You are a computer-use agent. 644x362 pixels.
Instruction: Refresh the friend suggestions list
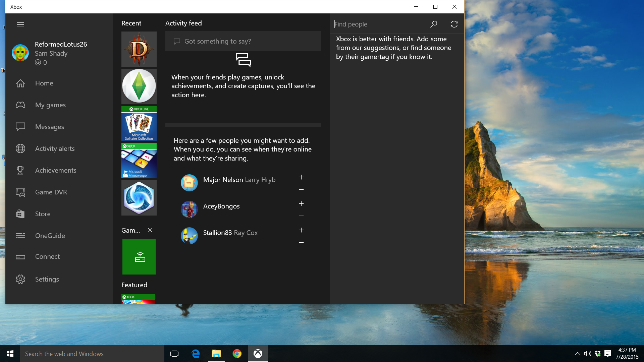[x=454, y=24]
